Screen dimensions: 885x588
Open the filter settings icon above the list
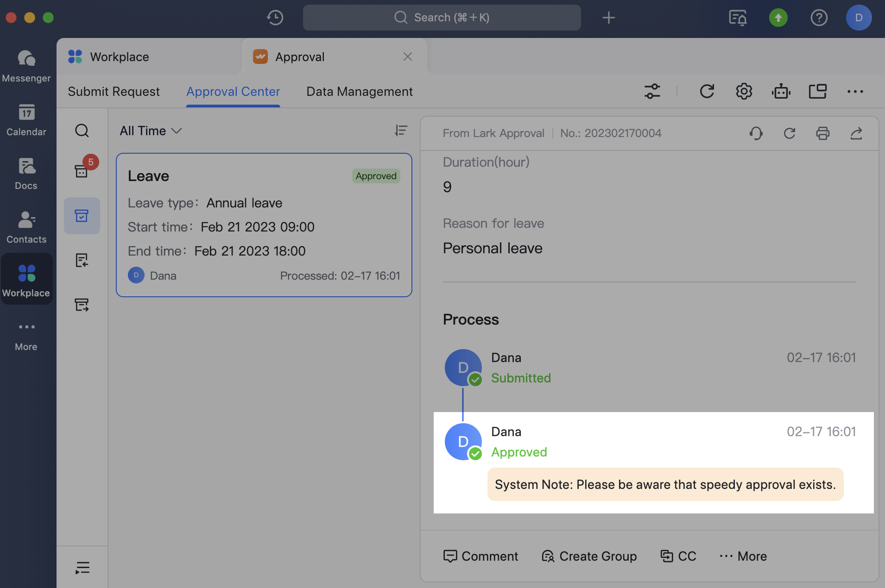click(x=652, y=91)
